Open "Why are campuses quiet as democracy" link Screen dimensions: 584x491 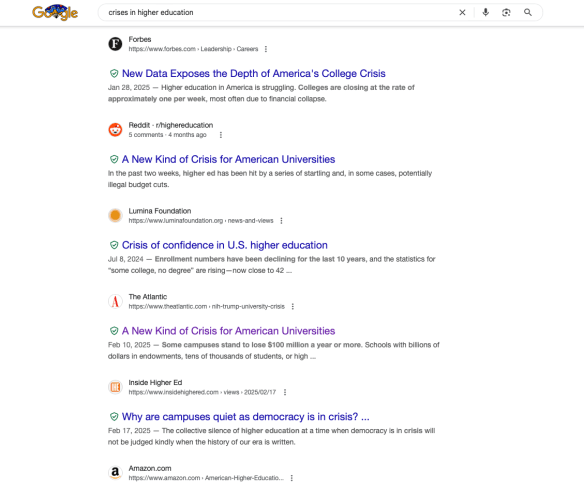pyautogui.click(x=245, y=416)
